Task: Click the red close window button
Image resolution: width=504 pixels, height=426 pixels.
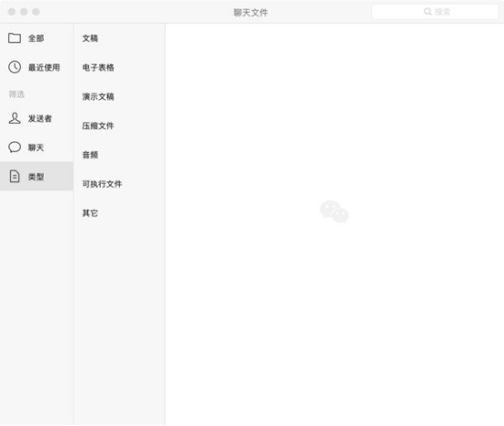Action: [x=12, y=12]
